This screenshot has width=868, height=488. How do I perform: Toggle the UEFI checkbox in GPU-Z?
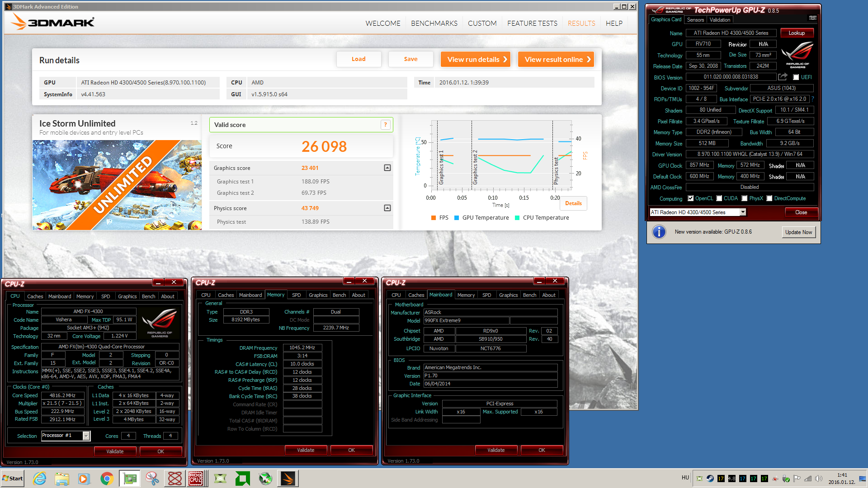click(796, 77)
